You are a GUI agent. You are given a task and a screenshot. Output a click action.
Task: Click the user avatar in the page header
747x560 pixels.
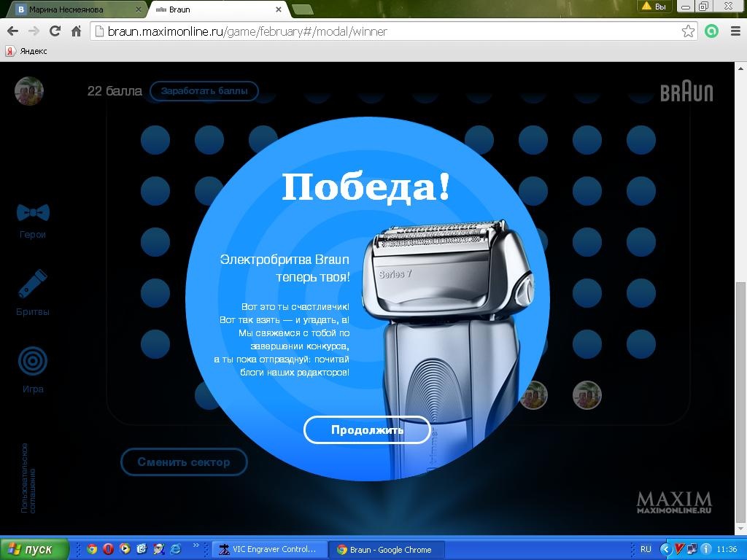tap(29, 91)
